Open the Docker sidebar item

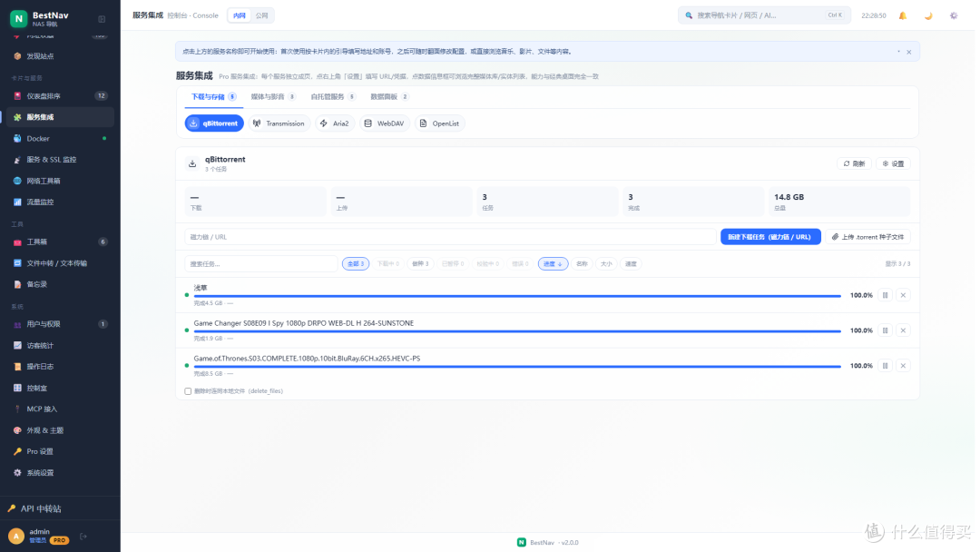[60, 138]
